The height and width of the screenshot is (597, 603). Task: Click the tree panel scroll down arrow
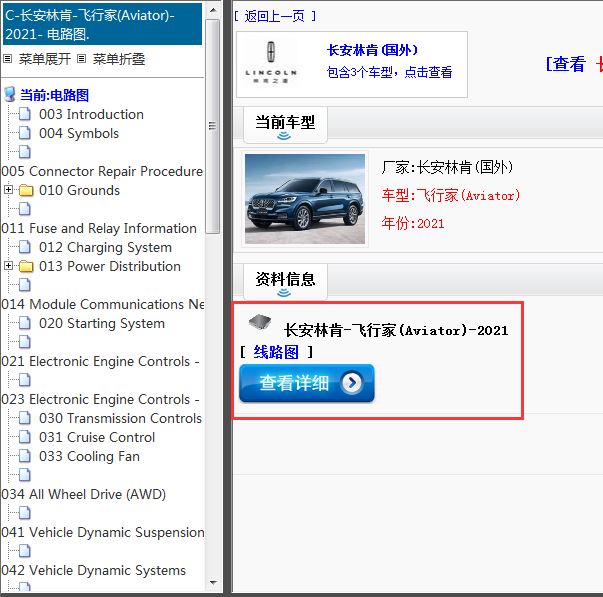pos(213,583)
